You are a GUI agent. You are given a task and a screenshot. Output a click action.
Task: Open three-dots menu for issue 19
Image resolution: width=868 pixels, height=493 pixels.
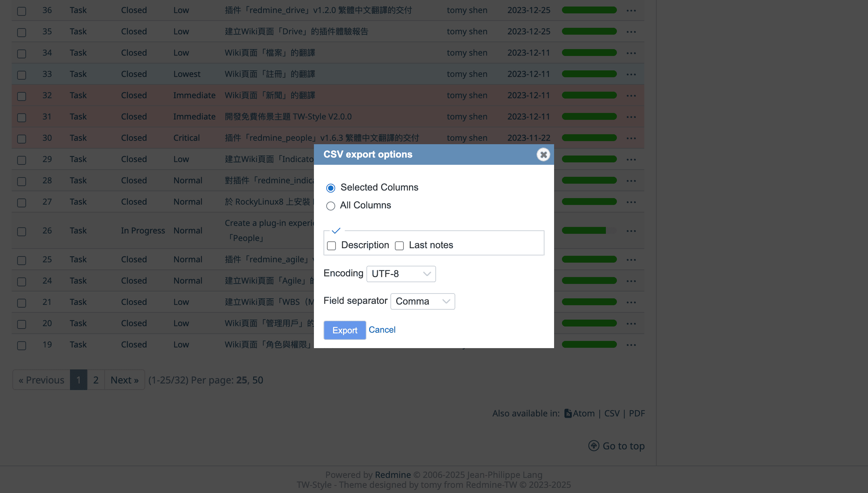[x=631, y=345]
